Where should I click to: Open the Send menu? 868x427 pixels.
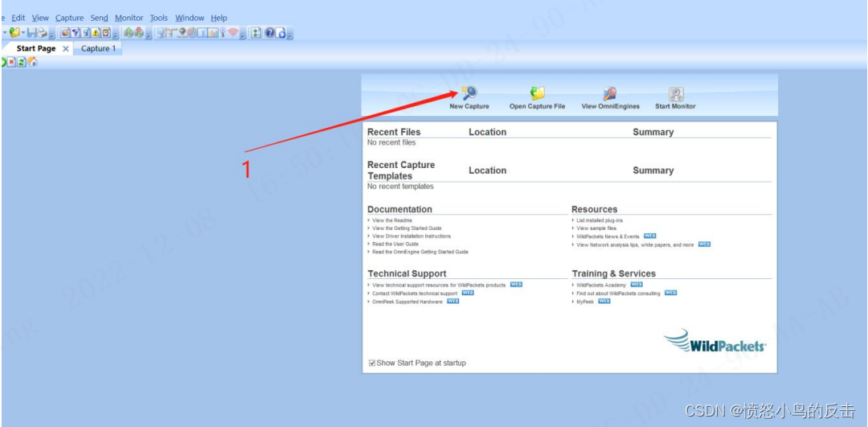point(100,18)
